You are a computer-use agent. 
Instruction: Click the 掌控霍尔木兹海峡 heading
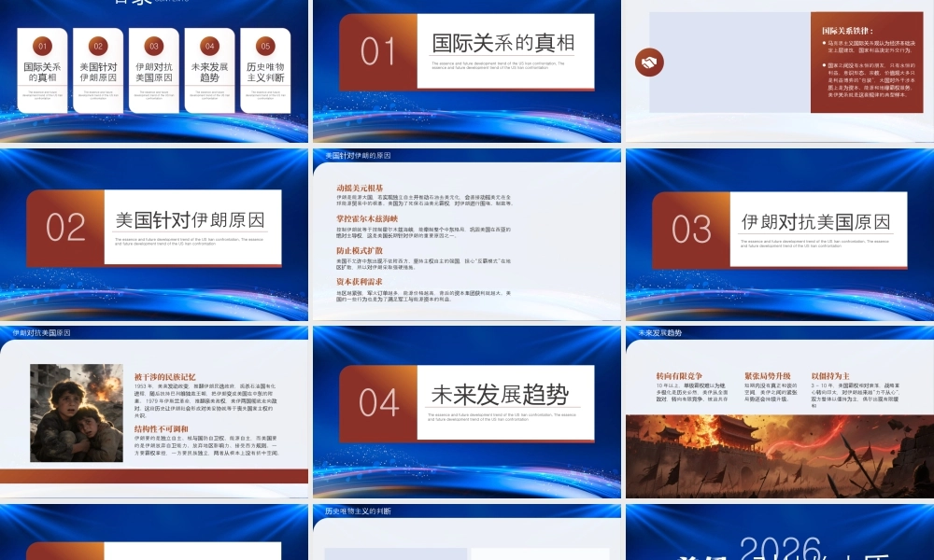(367, 219)
